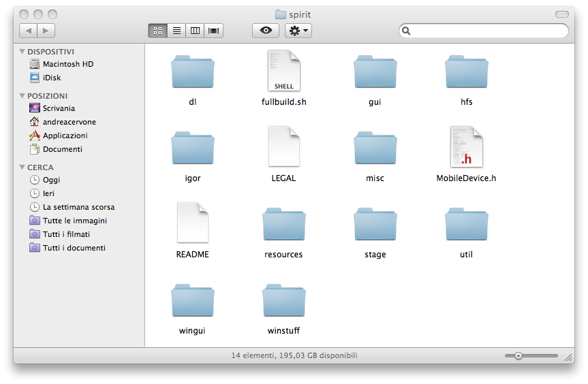Open the gear Action dropdown menu
The height and width of the screenshot is (384, 588).
[x=298, y=31]
